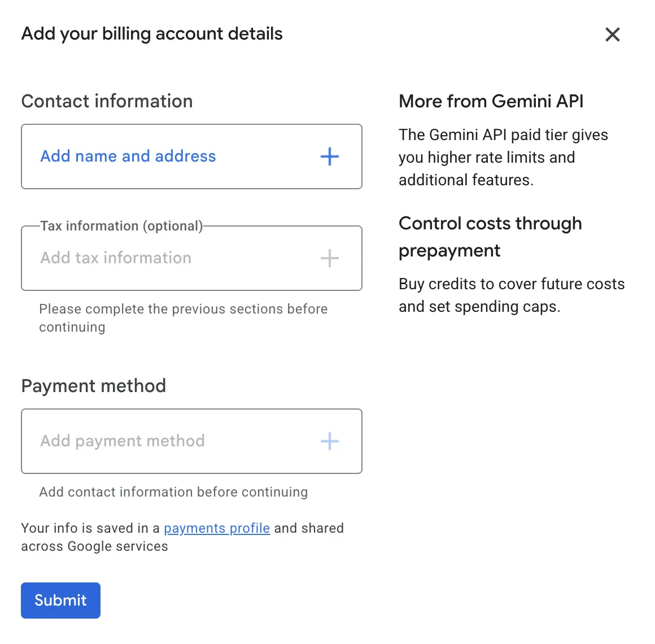Open the payments profile link
Image resolution: width=655 pixels, height=644 pixels.
(x=217, y=528)
